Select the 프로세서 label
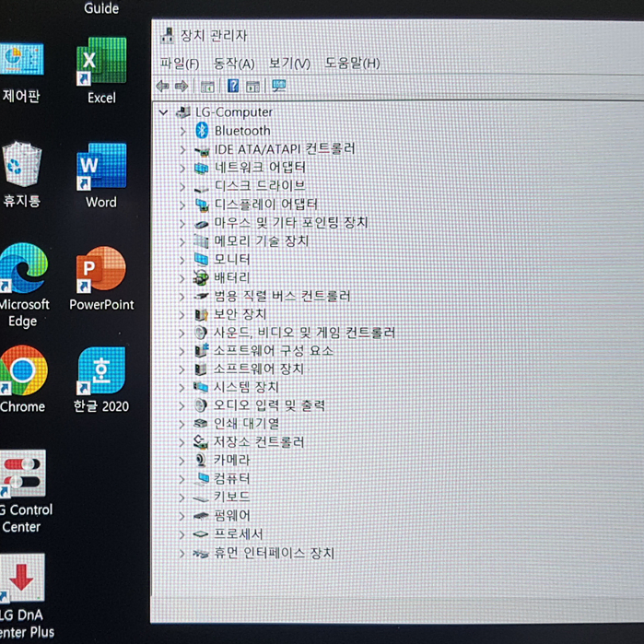 point(239,534)
